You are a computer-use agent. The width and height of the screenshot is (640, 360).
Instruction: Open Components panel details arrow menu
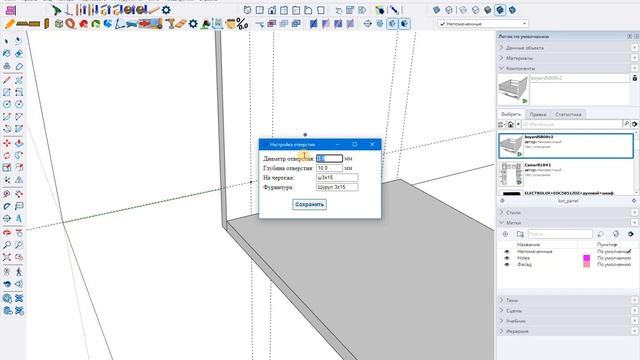634,124
